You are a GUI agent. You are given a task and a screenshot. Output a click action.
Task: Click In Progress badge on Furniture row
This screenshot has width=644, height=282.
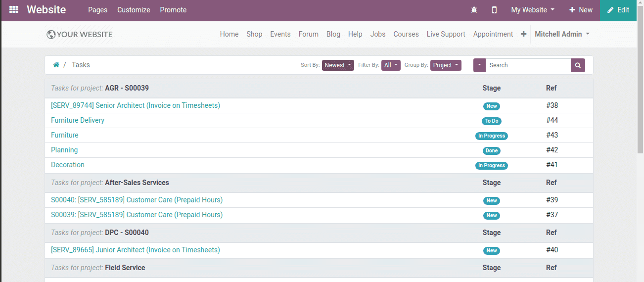(492, 136)
